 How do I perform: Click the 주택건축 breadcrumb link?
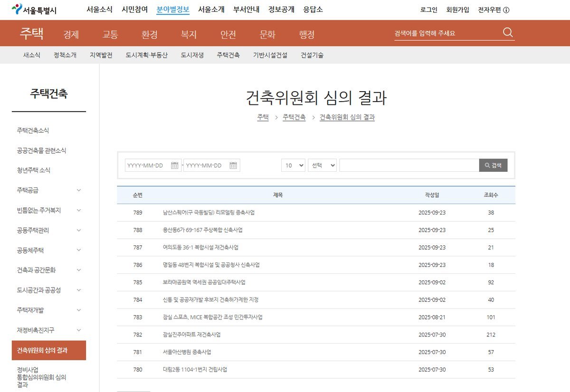[294, 117]
